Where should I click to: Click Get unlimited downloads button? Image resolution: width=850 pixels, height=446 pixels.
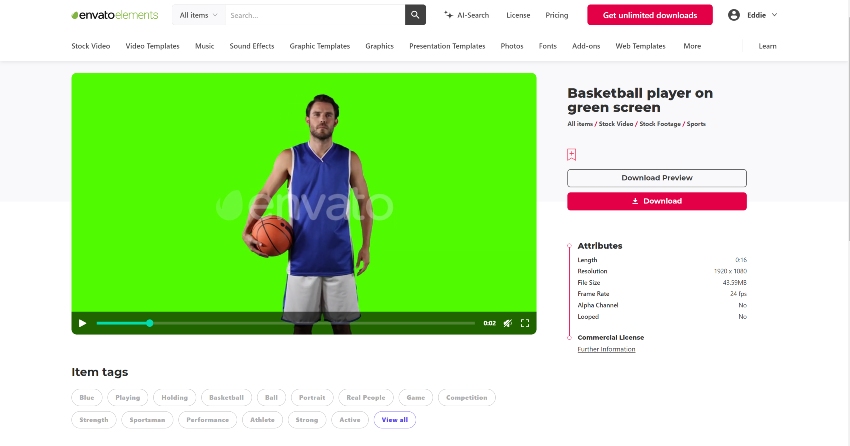coord(650,15)
